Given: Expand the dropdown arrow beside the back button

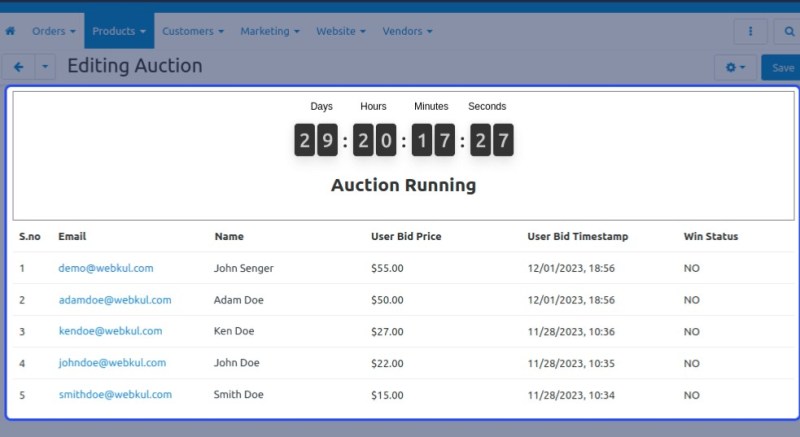Looking at the screenshot, I should coord(46,67).
